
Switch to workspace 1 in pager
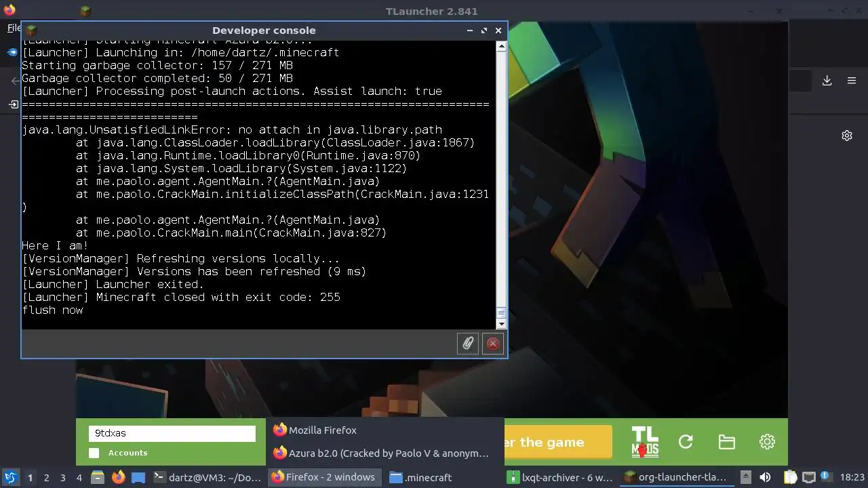(30, 477)
